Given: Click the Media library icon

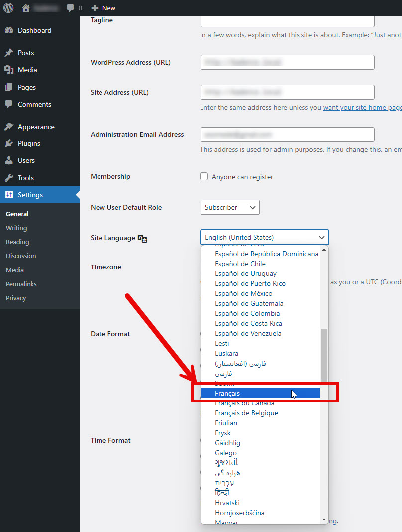Looking at the screenshot, I should [x=9, y=70].
